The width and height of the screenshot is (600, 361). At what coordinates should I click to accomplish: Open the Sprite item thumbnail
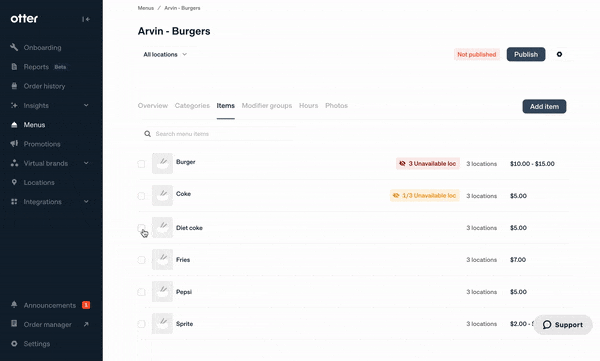coord(162,323)
